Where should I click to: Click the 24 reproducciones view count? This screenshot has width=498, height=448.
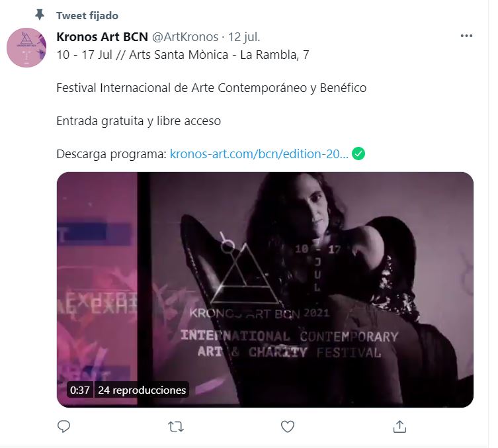(x=142, y=390)
